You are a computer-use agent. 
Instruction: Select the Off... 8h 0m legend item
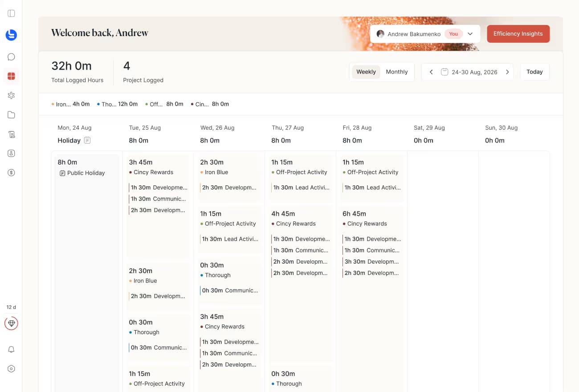pos(164,104)
